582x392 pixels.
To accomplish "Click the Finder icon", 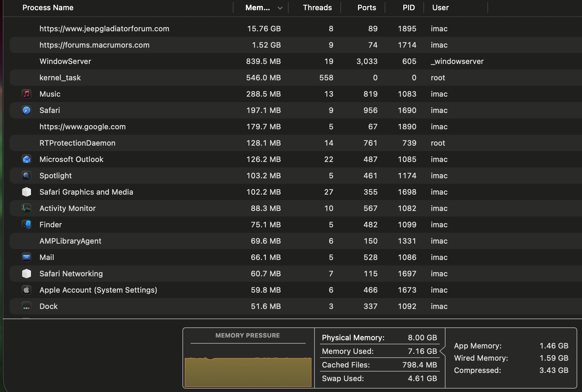I will click(x=27, y=225).
